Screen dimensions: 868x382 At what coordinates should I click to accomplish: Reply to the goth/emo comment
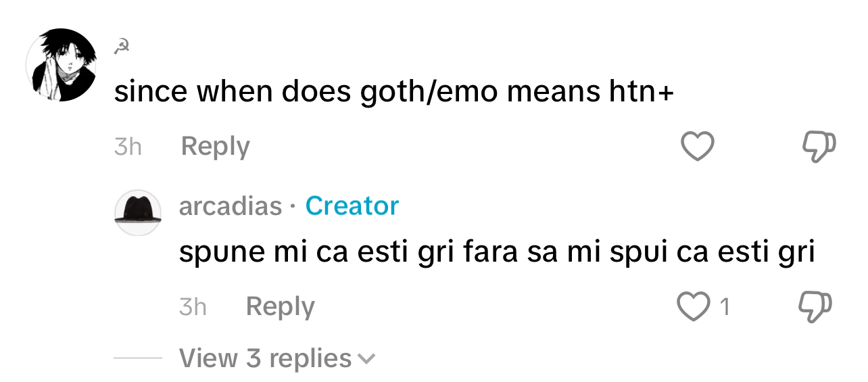point(216,147)
